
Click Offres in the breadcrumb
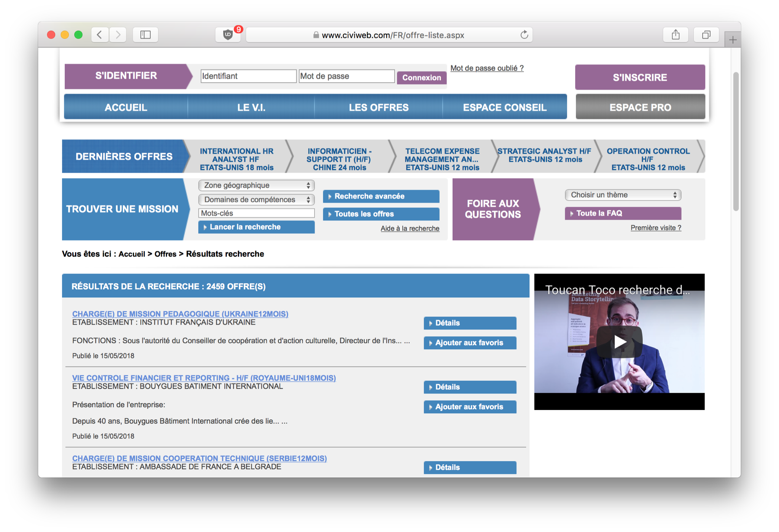(x=165, y=254)
